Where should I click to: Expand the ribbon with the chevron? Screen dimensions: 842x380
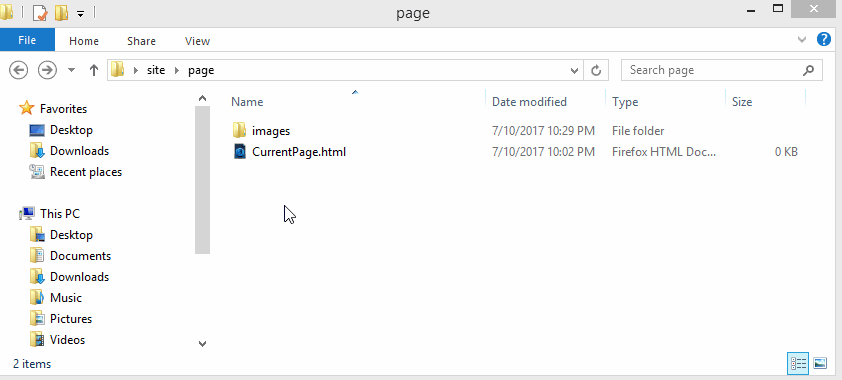tap(802, 39)
